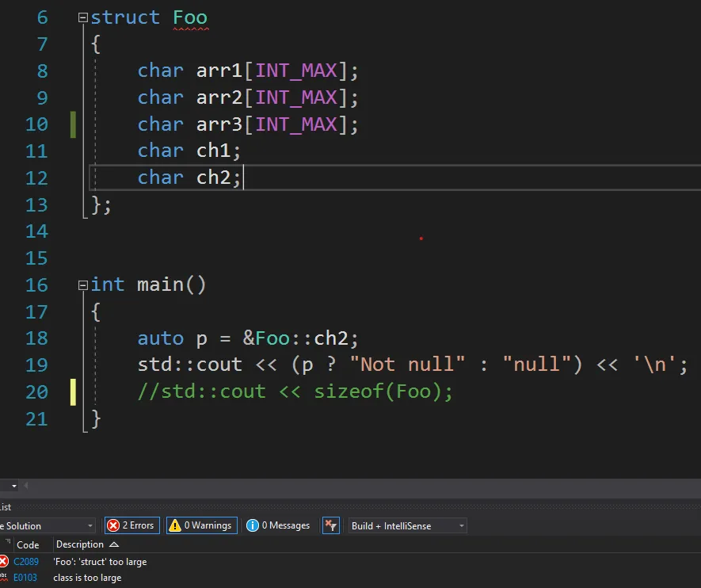Image resolution: width=701 pixels, height=588 pixels.
Task: Open the Solution scope dropdown
Action: pos(47,526)
